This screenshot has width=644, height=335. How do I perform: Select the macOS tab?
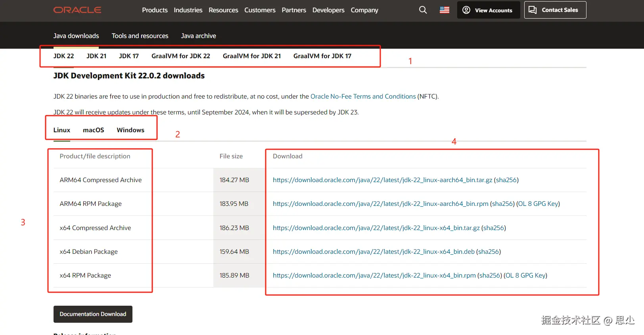94,130
